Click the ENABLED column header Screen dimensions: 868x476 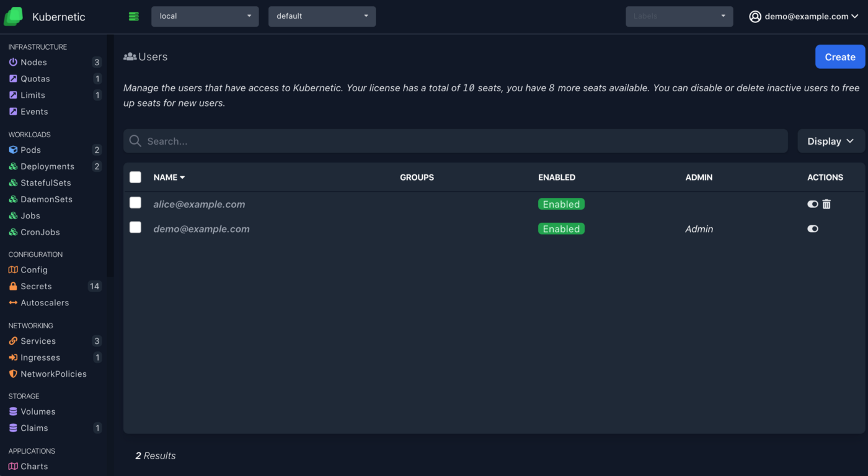click(x=557, y=177)
